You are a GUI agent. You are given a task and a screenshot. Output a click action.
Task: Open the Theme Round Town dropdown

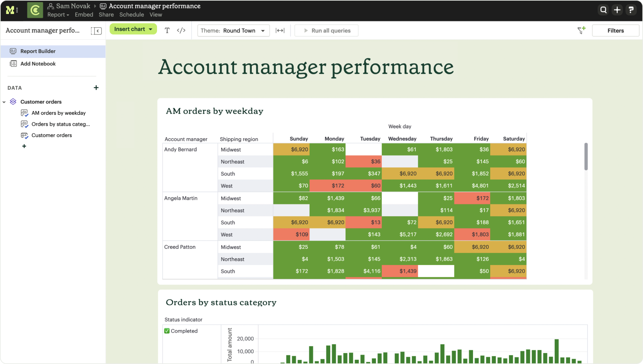(x=233, y=30)
